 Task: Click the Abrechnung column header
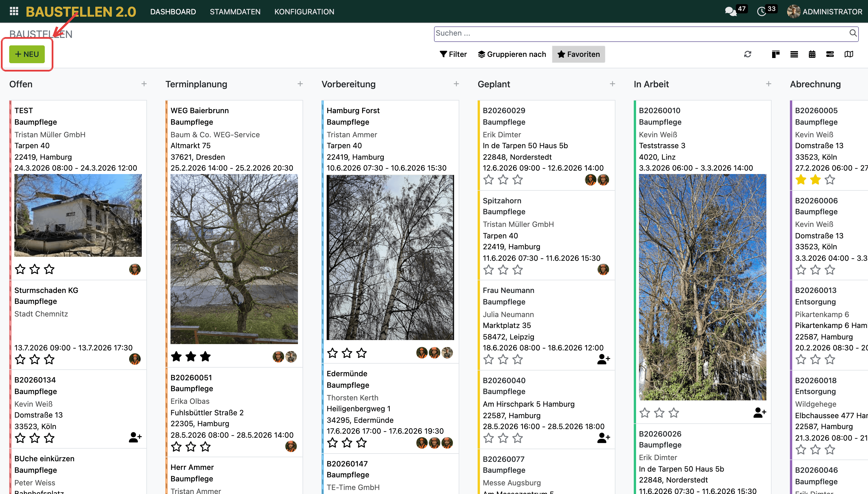pyautogui.click(x=815, y=84)
